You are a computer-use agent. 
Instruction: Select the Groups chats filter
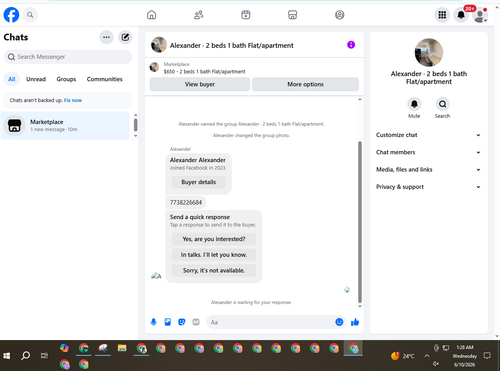(66, 79)
